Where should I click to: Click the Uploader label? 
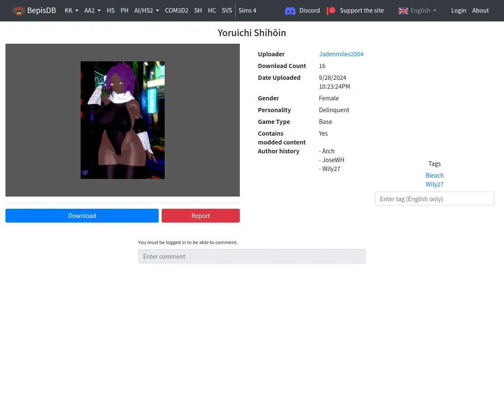pos(271,54)
